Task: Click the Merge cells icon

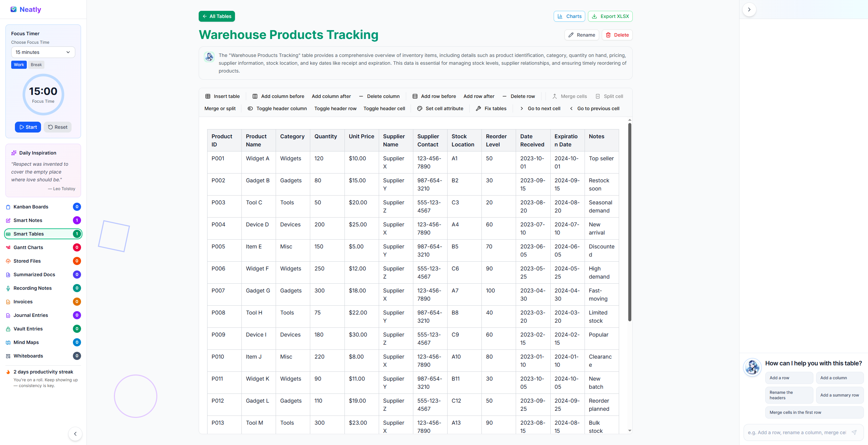Action: (555, 96)
